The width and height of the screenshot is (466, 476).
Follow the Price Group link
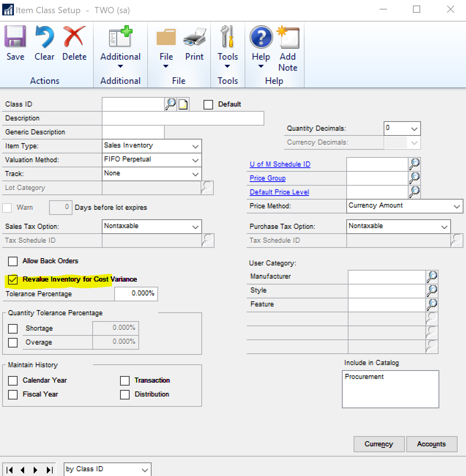pos(268,178)
